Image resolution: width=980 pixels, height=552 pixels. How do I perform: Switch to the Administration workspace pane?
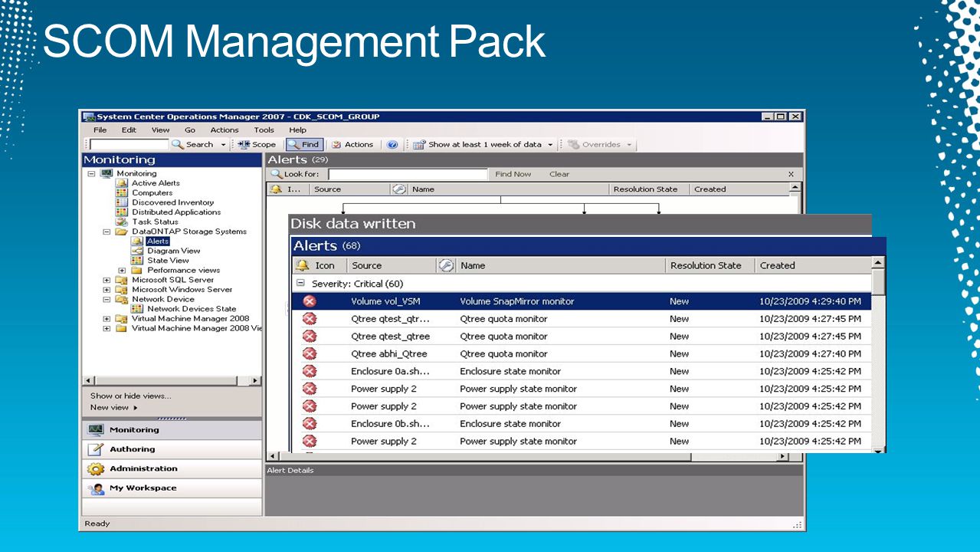coord(172,468)
